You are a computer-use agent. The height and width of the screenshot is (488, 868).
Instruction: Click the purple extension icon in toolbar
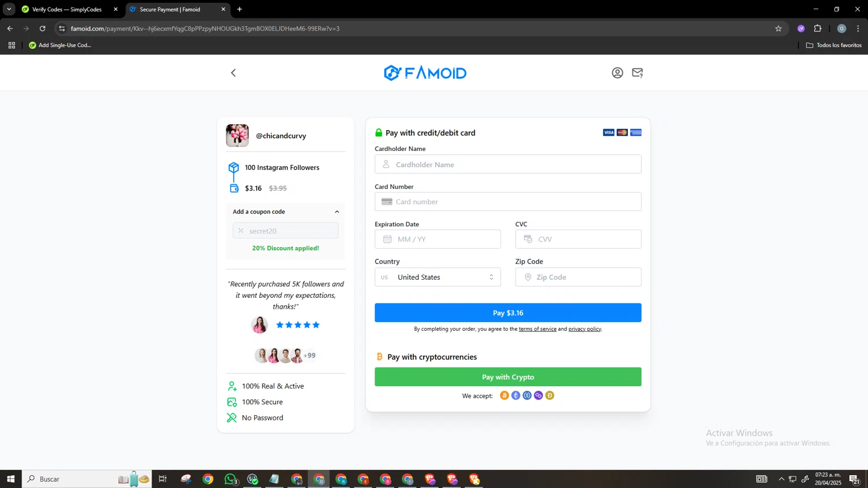(x=801, y=28)
